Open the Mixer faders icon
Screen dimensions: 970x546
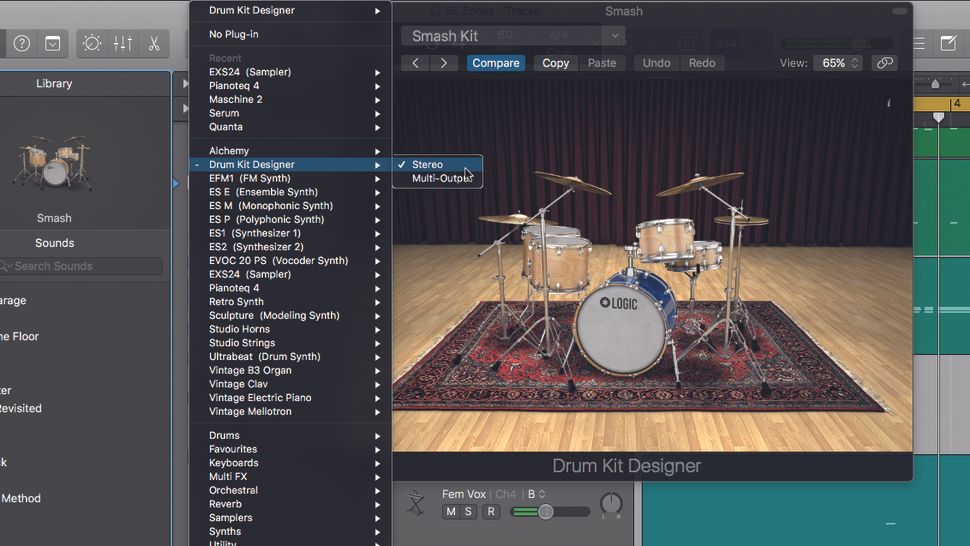pos(122,43)
